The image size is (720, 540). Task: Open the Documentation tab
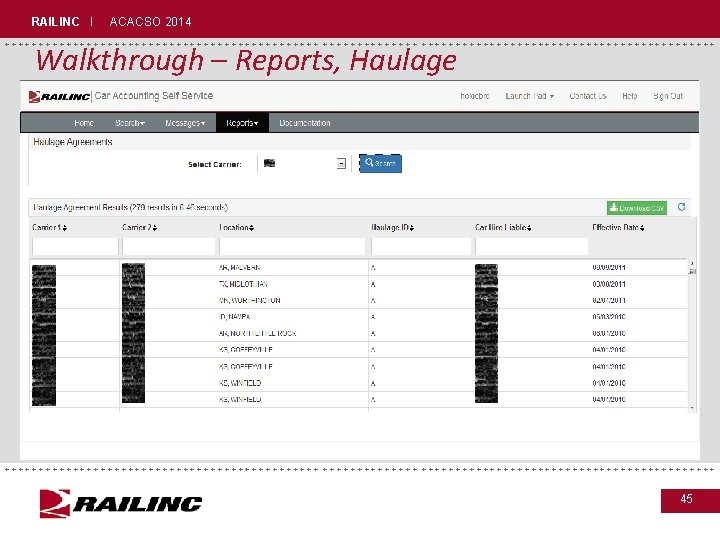[305, 123]
